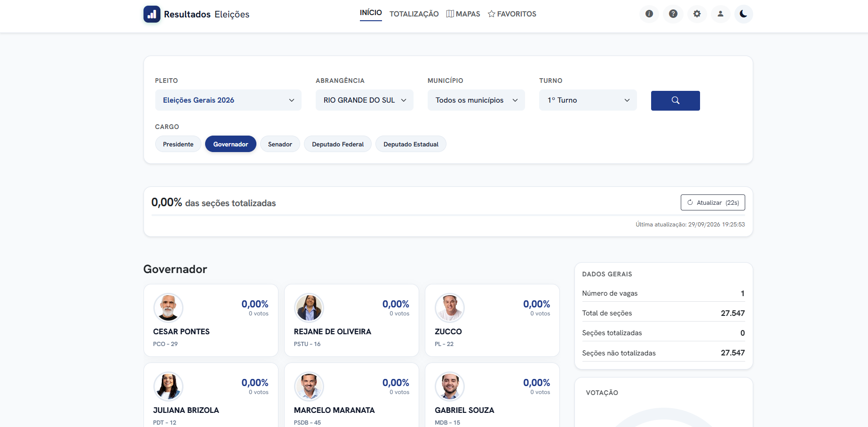This screenshot has height=427, width=868.
Task: Expand the Pleito dropdown Eleições Gerais 2026
Action: [x=228, y=100]
